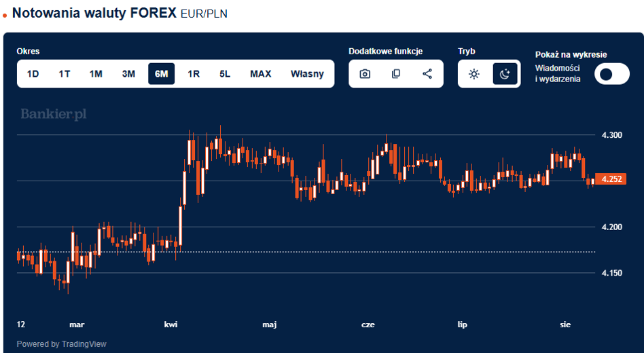Toggle Wiadomości i wydarzenia switch

click(611, 74)
